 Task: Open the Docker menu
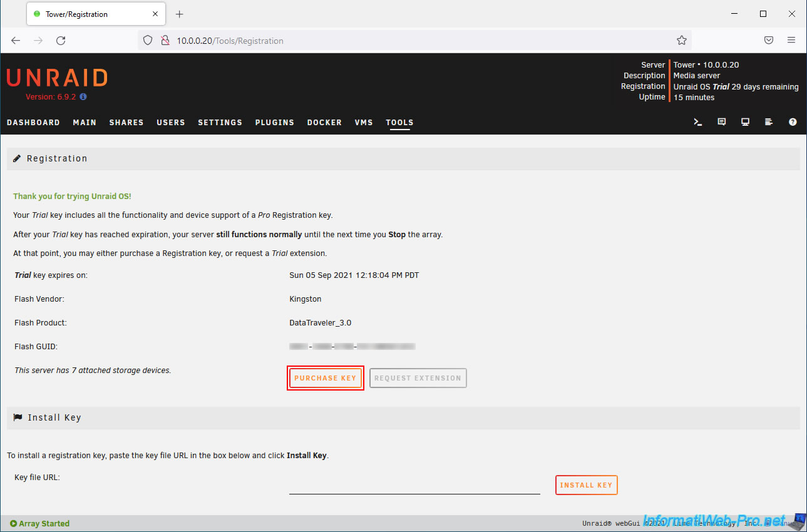point(324,123)
